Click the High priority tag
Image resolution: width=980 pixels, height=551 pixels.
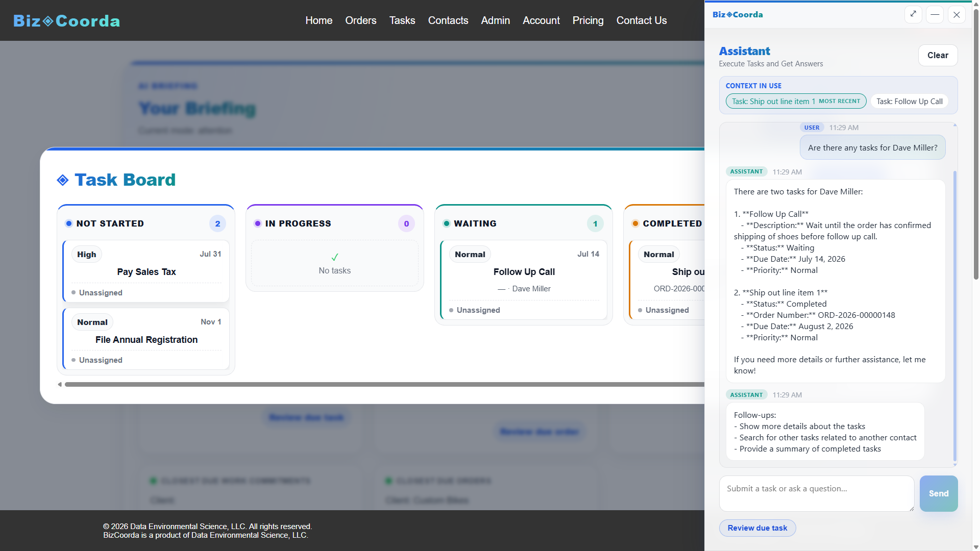pyautogui.click(x=87, y=254)
